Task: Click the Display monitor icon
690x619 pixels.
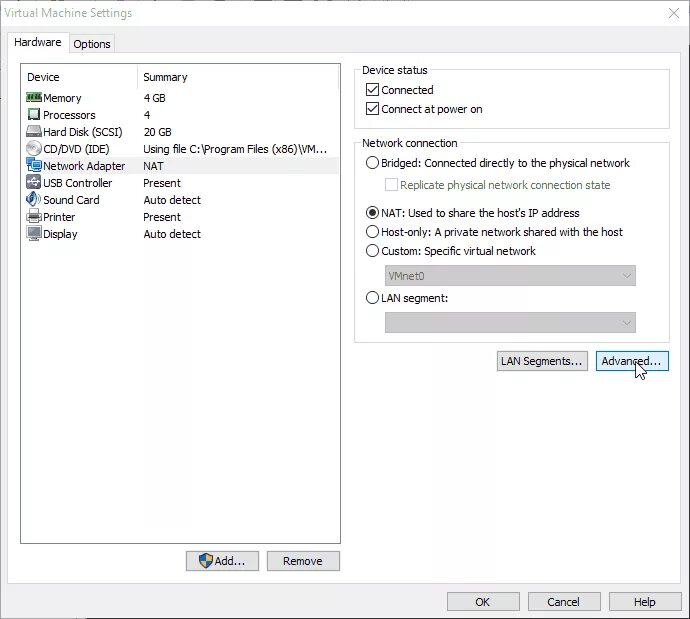Action: (x=34, y=234)
